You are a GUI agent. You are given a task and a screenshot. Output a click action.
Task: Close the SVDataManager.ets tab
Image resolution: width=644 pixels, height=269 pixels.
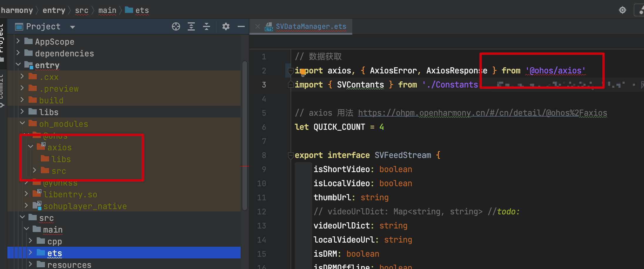click(x=258, y=26)
